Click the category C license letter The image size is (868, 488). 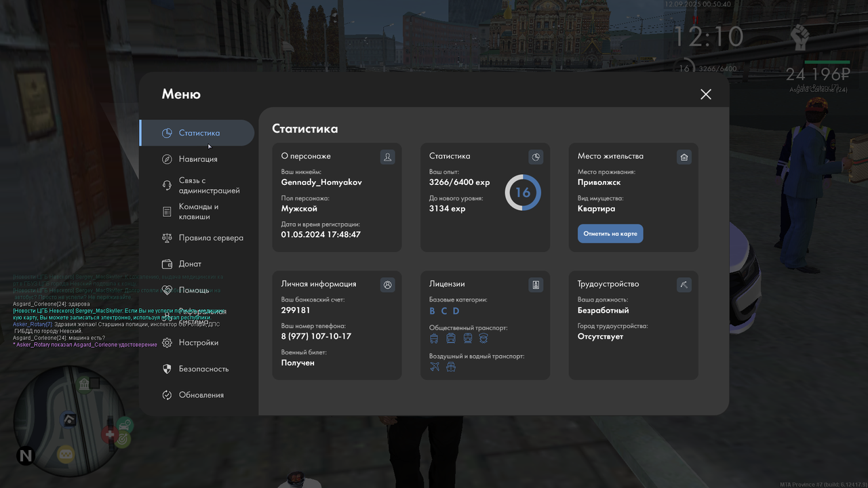point(444,311)
